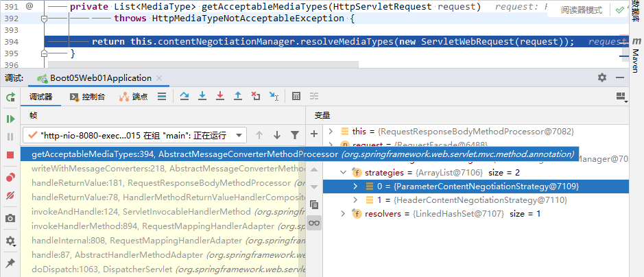
Task: Click fold end marker at line 395
Action: coord(45,53)
